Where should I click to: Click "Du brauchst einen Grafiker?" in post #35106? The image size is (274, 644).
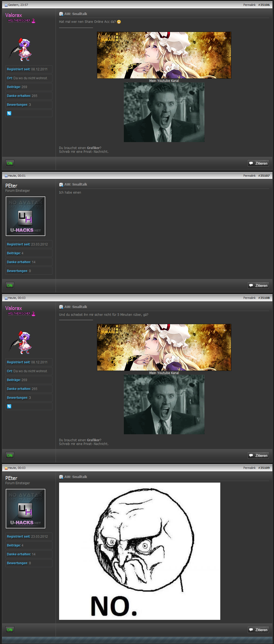point(80,148)
